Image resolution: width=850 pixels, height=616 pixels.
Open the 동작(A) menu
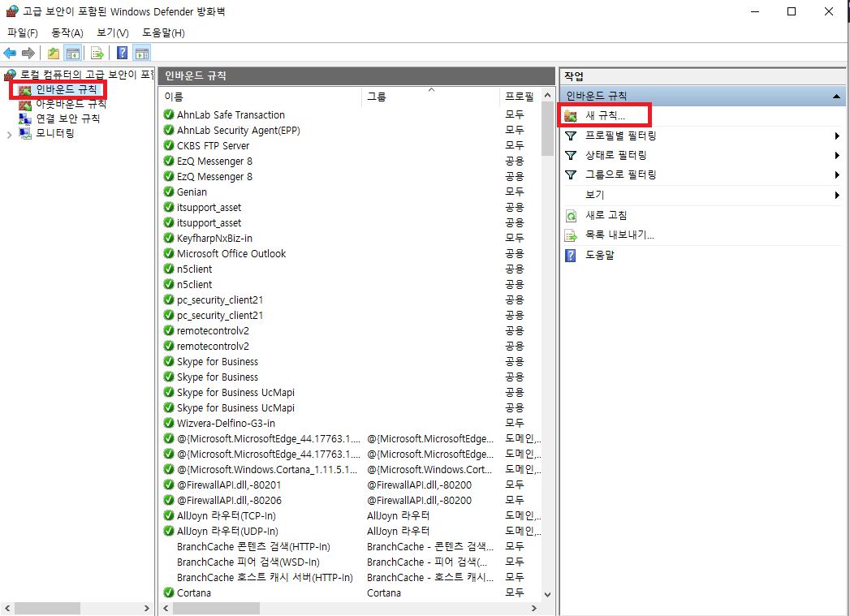(x=67, y=33)
